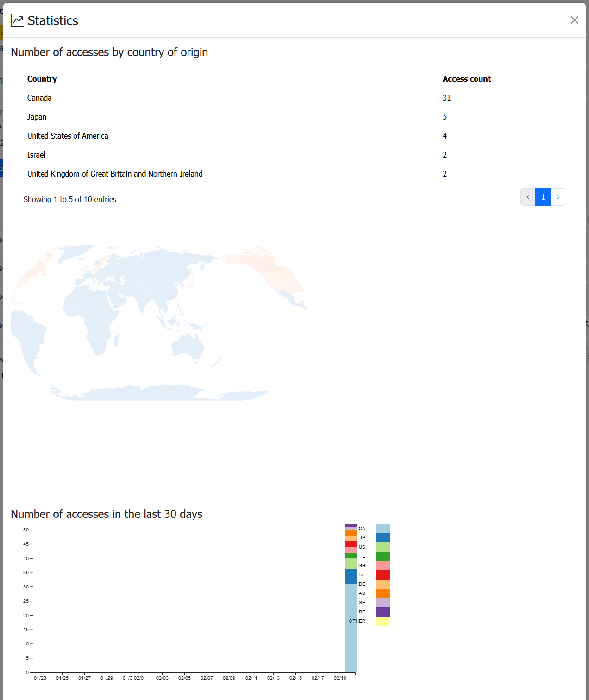Go to previous table page
This screenshot has height=700, width=589.
coord(528,197)
